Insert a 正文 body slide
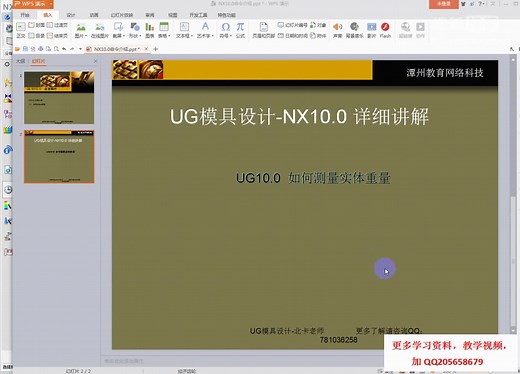Screen dimensions: 520x374 (21, 30)
